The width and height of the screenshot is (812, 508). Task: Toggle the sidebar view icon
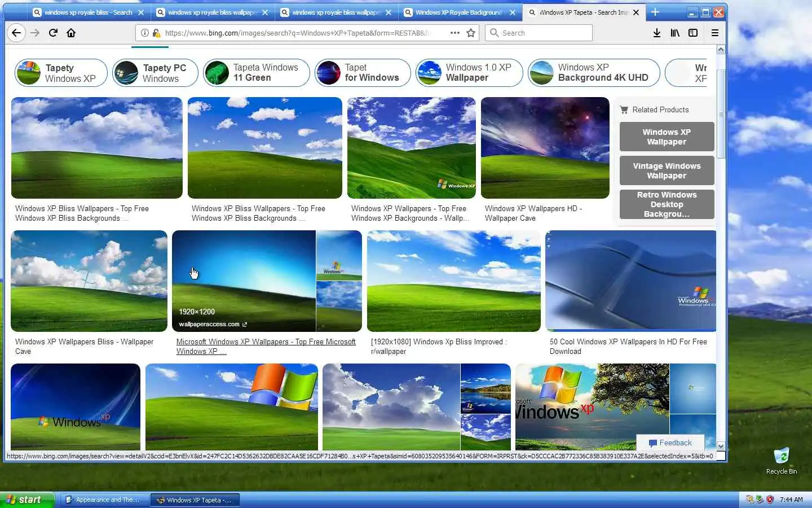pos(693,33)
